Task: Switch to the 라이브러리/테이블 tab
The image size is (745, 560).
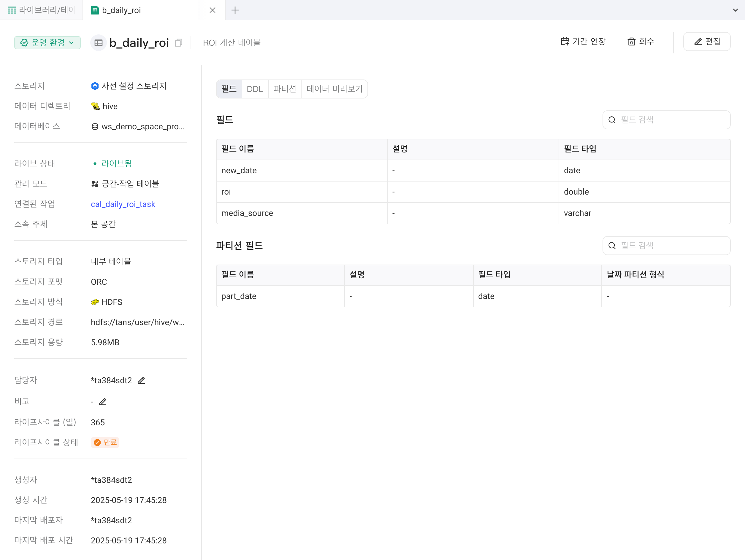Action: [x=42, y=10]
